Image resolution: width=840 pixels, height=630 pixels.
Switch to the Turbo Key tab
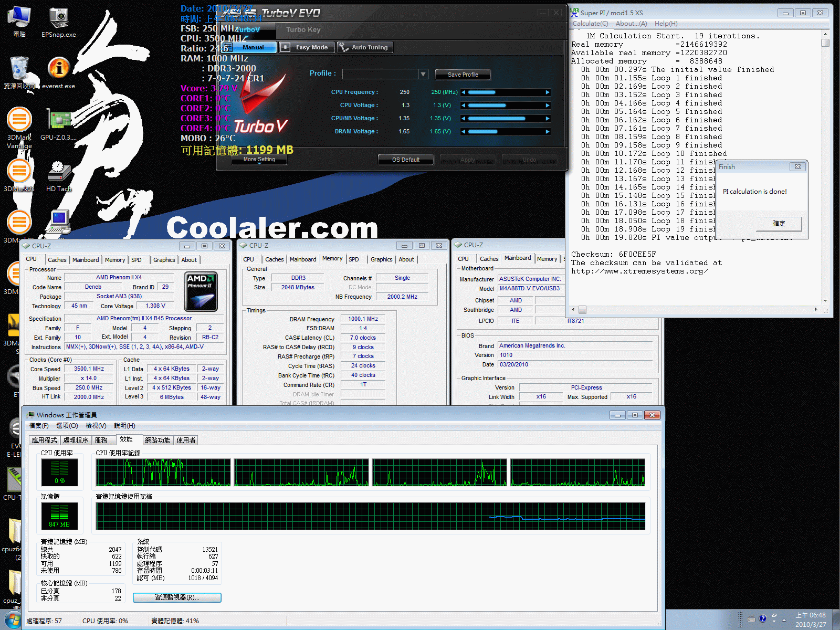[x=303, y=30]
